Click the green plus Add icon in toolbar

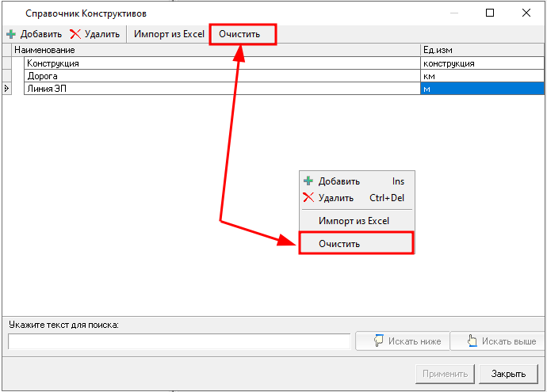click(11, 35)
